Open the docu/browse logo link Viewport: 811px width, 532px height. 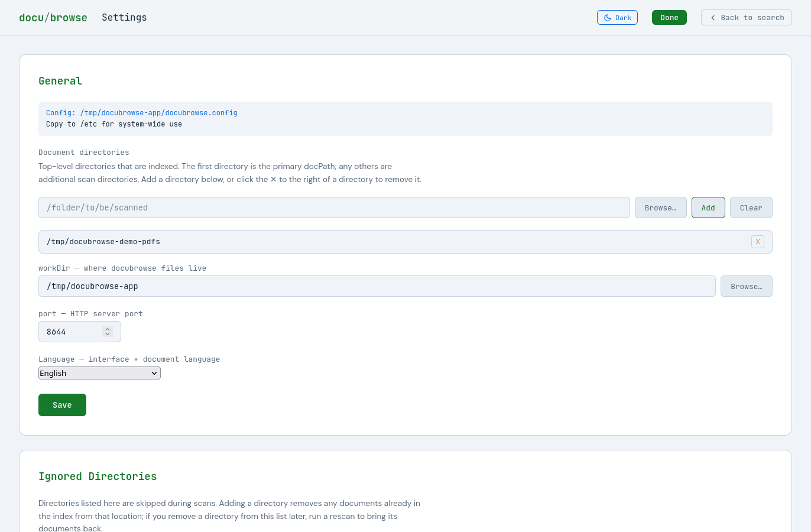pyautogui.click(x=53, y=18)
